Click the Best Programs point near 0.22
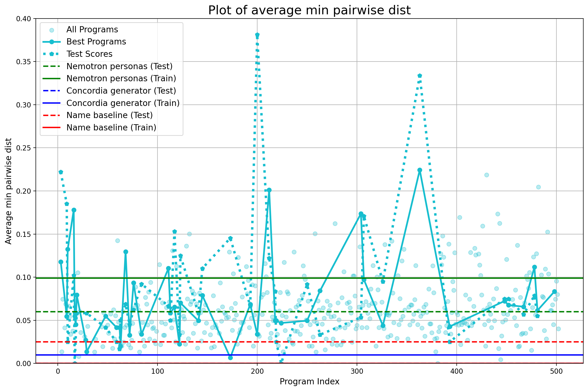Image resolution: width=588 pixels, height=391 pixels. 420,170
